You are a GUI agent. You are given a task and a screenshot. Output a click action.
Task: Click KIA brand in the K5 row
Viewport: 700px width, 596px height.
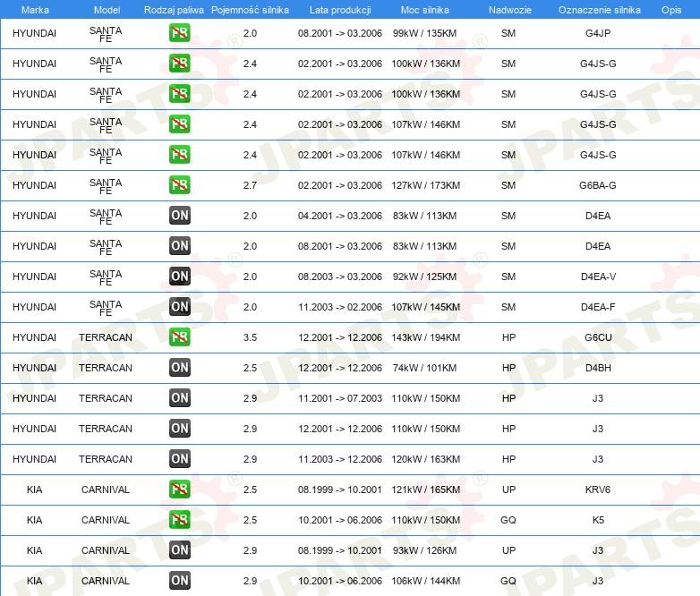[34, 520]
